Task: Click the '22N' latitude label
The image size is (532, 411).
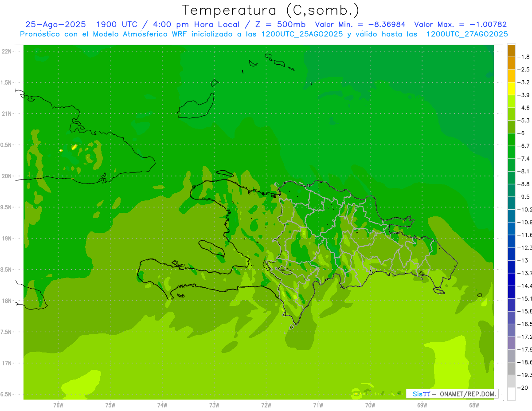Action: click(7, 51)
